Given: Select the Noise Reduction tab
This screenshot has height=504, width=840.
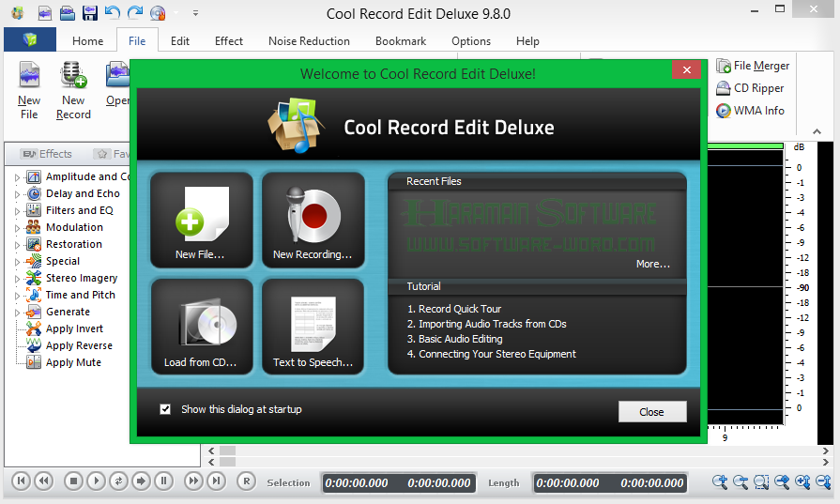Looking at the screenshot, I should [309, 41].
